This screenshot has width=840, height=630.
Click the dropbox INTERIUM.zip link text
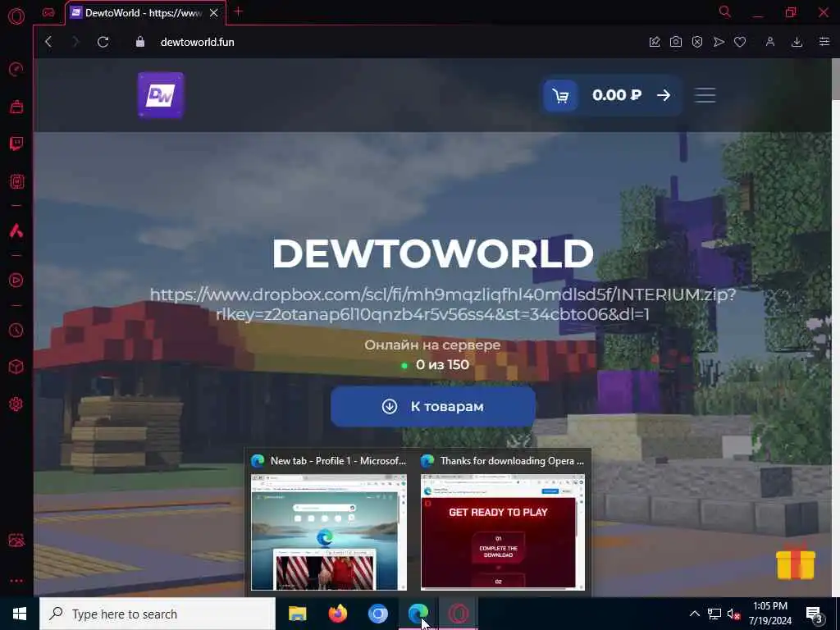click(x=442, y=304)
